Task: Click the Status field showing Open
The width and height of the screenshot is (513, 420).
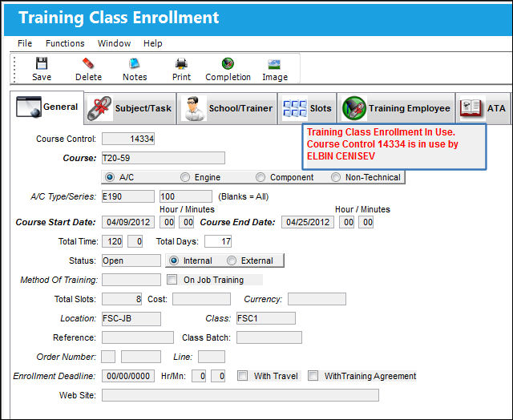Action: [131, 260]
